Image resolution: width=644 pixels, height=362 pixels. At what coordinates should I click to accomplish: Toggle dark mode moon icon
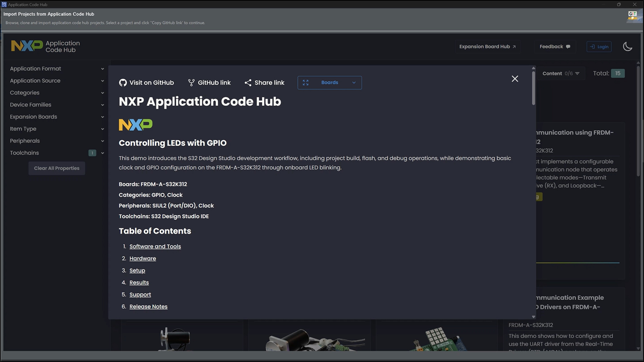627,47
